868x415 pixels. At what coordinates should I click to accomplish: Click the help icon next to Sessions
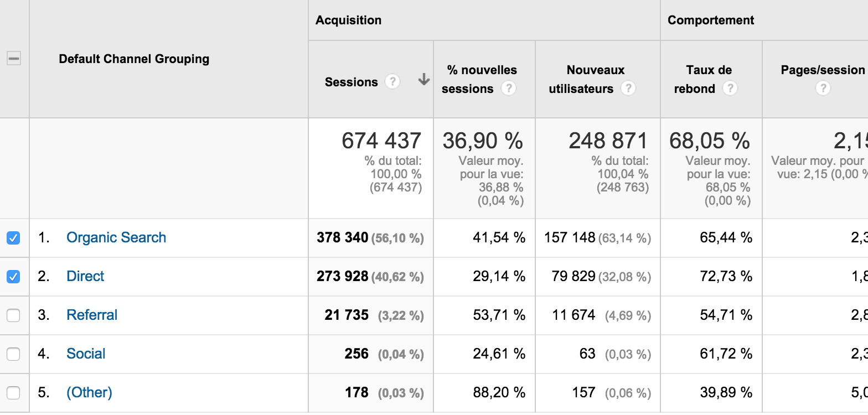coord(392,82)
